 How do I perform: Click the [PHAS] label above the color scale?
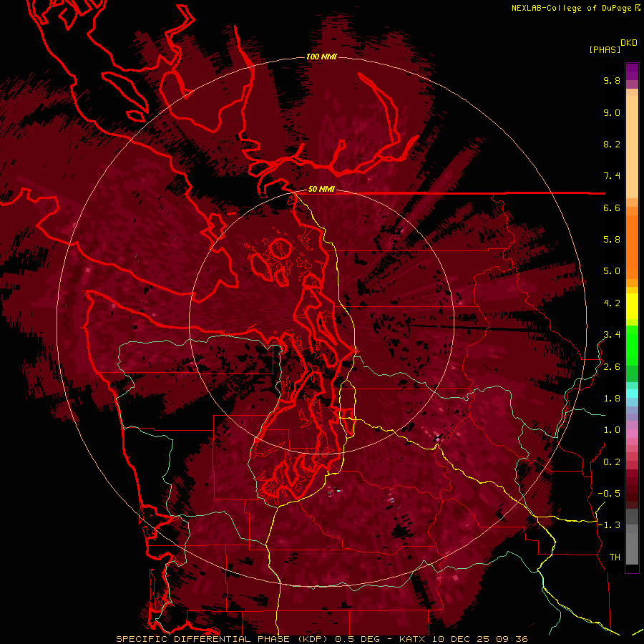pyautogui.click(x=605, y=49)
